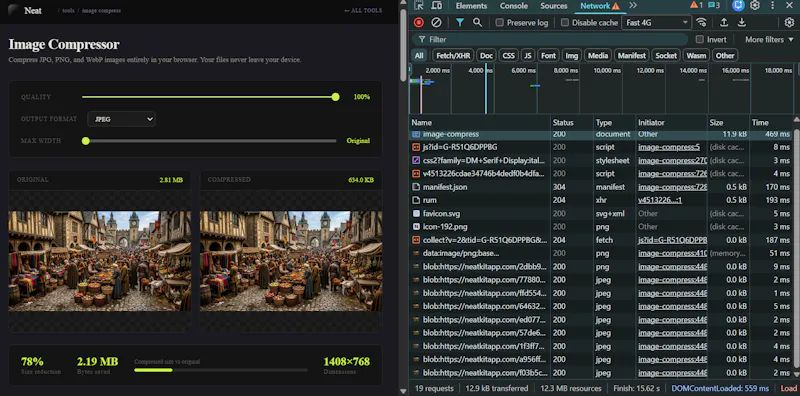Go back via All Tools link
This screenshot has height=396, width=800.
(363, 10)
